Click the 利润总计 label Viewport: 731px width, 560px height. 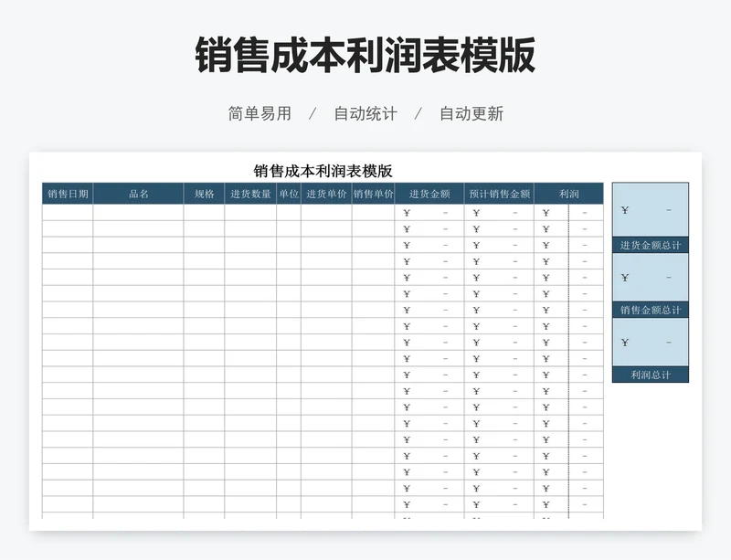[651, 375]
